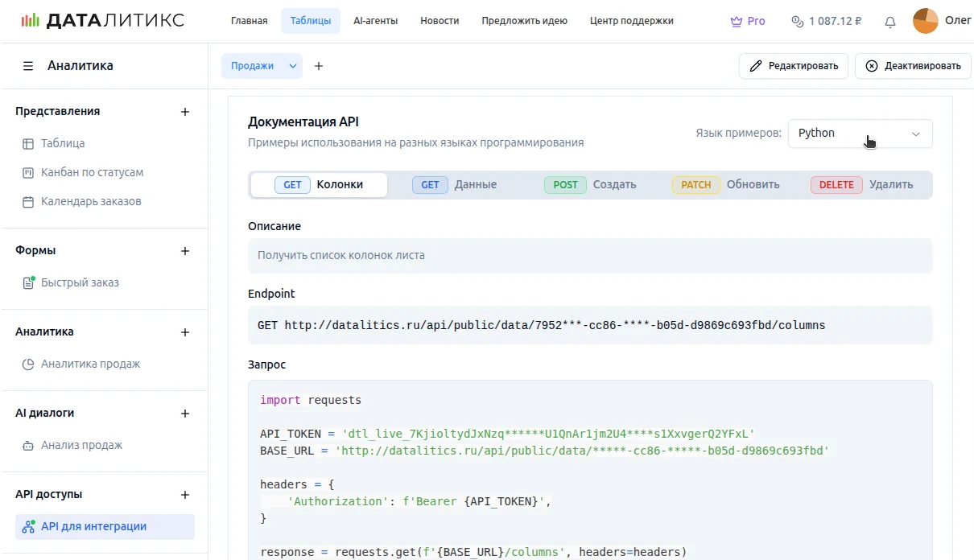The width and height of the screenshot is (974, 560).
Task: Click the notification bell icon
Action: coord(889,22)
